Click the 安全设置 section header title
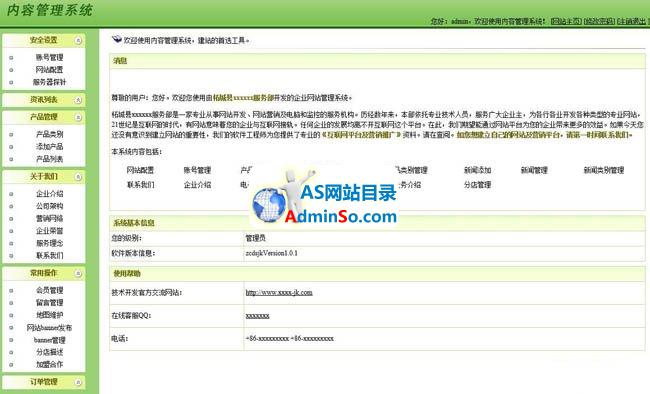Image resolution: width=650 pixels, height=394 pixels. (43, 40)
